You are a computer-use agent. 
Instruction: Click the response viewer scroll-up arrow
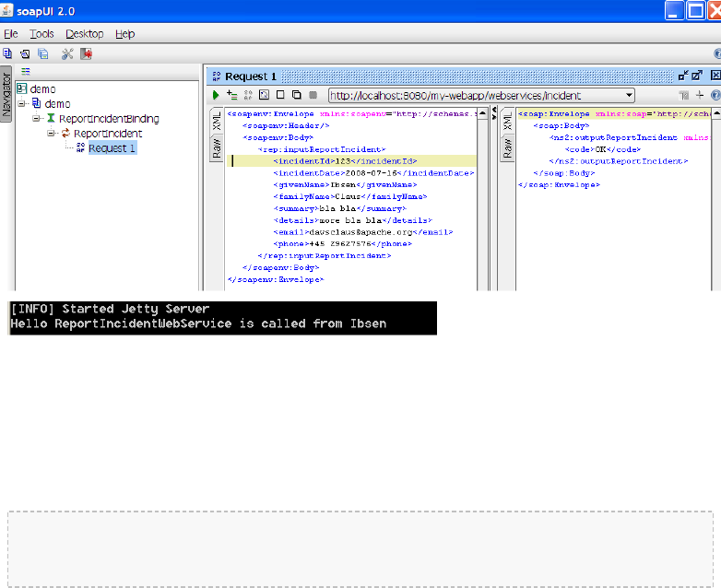tap(716, 113)
